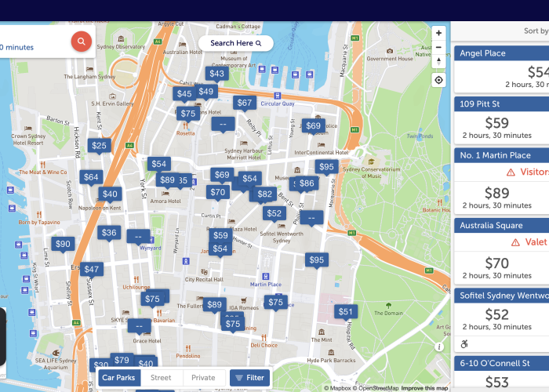549x392 pixels.
Task: Select the $45 price marker
Action: pos(184,94)
